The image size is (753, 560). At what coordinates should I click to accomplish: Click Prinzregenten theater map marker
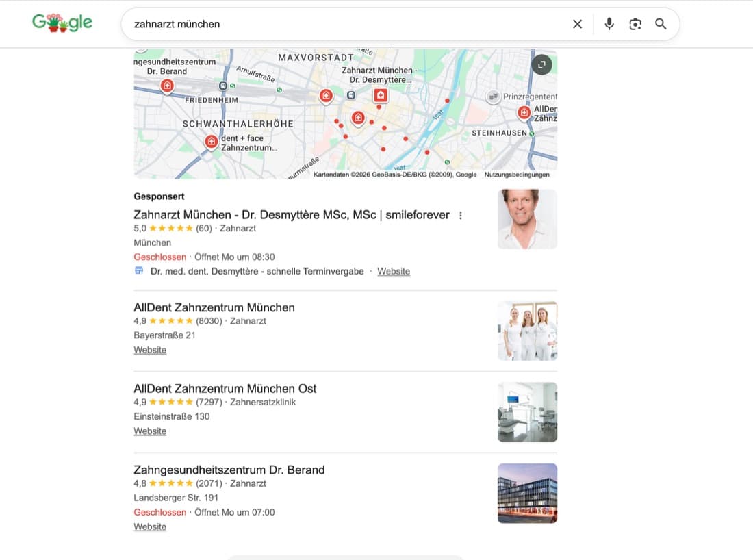(493, 97)
